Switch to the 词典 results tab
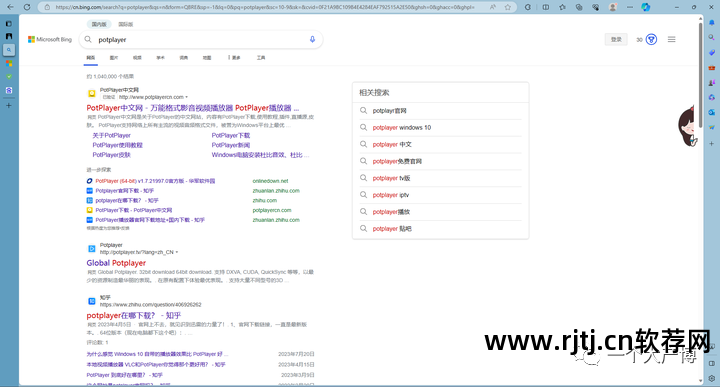 click(x=184, y=58)
